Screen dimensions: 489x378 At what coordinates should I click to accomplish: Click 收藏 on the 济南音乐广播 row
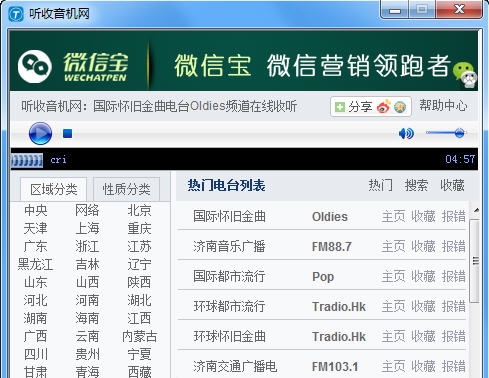[423, 247]
